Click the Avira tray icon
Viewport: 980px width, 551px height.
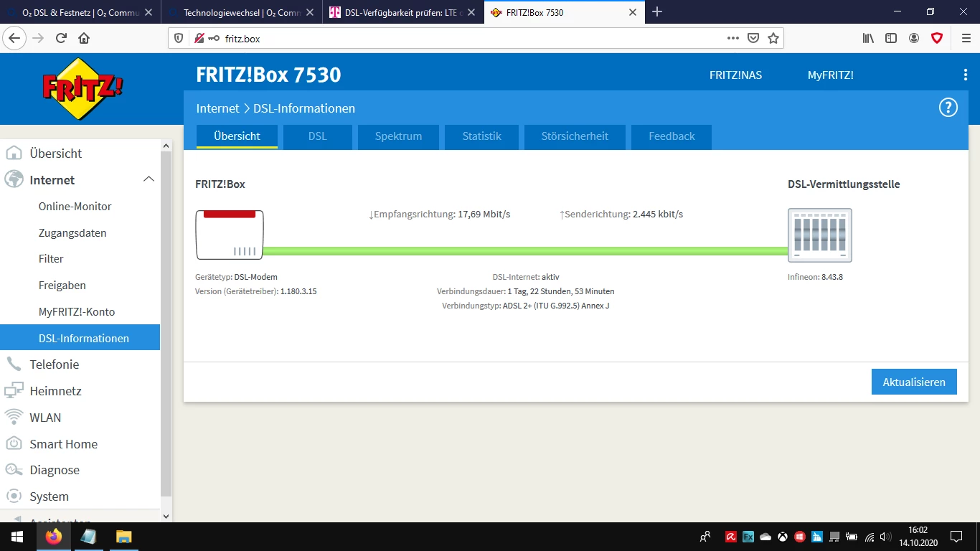click(x=731, y=537)
